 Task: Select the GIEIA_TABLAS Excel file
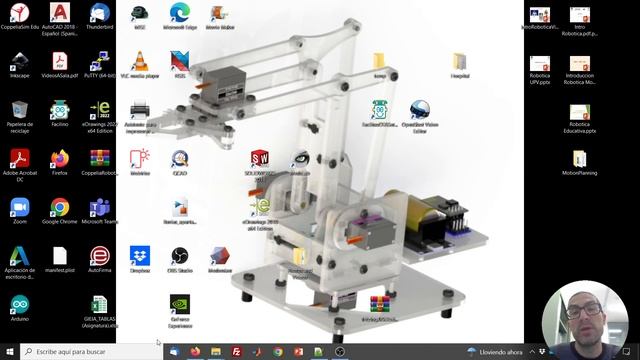click(x=100, y=311)
